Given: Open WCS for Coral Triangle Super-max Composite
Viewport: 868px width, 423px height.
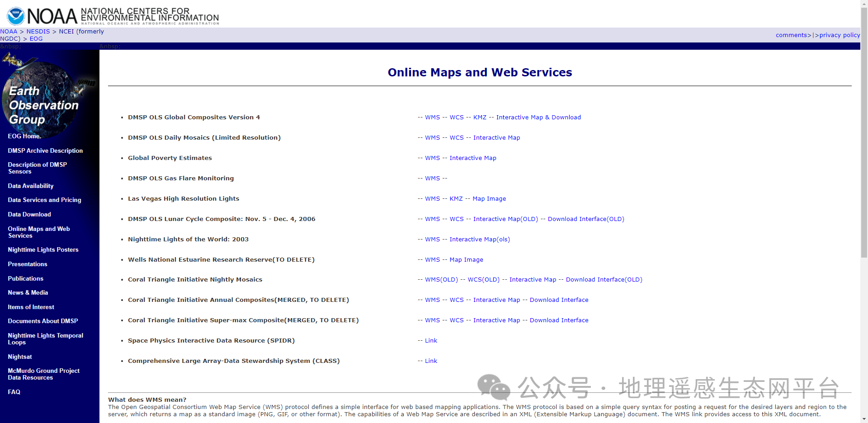Looking at the screenshot, I should (457, 320).
